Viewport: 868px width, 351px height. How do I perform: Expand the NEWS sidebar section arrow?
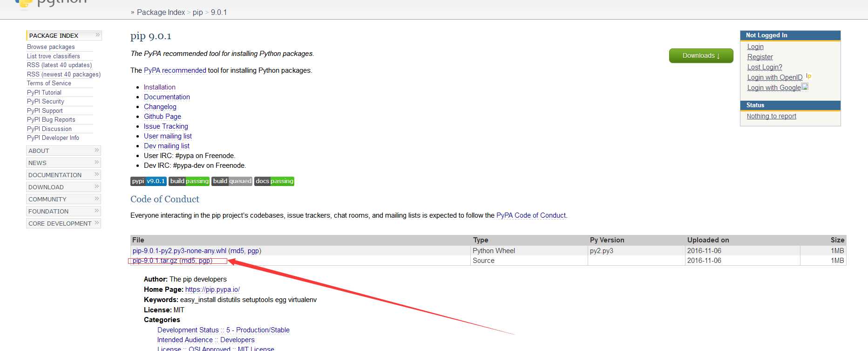(97, 162)
